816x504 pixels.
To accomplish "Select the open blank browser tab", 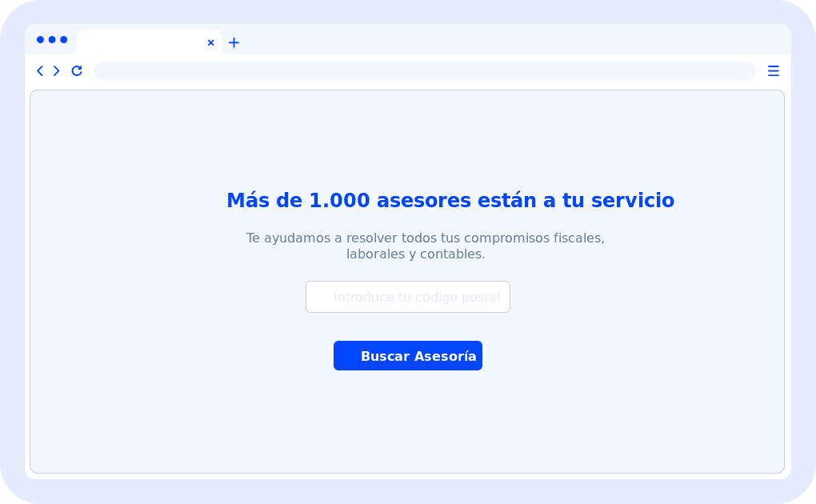I will point(140,42).
